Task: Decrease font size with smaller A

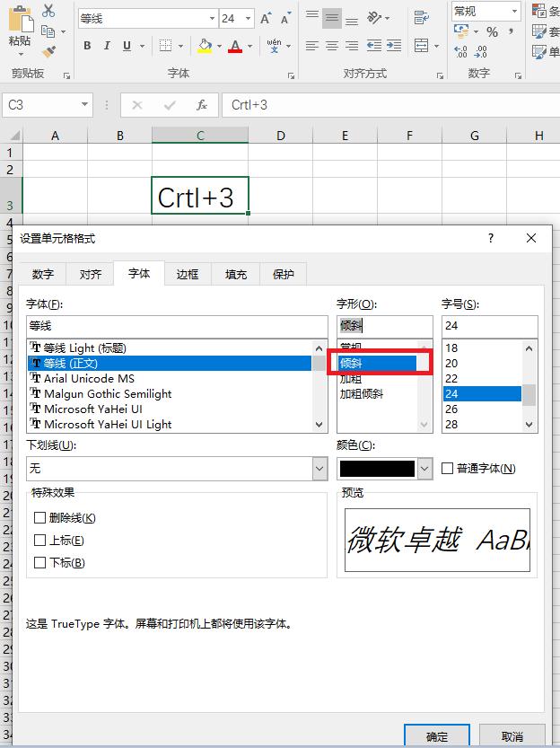Action: coord(285,19)
